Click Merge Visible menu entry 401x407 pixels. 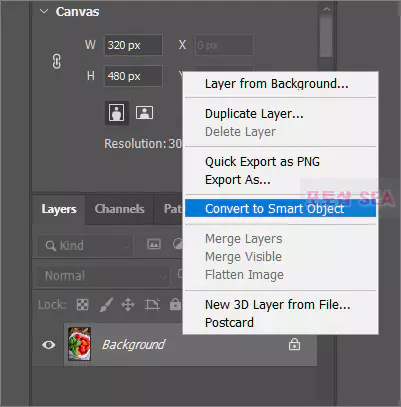pos(243,257)
